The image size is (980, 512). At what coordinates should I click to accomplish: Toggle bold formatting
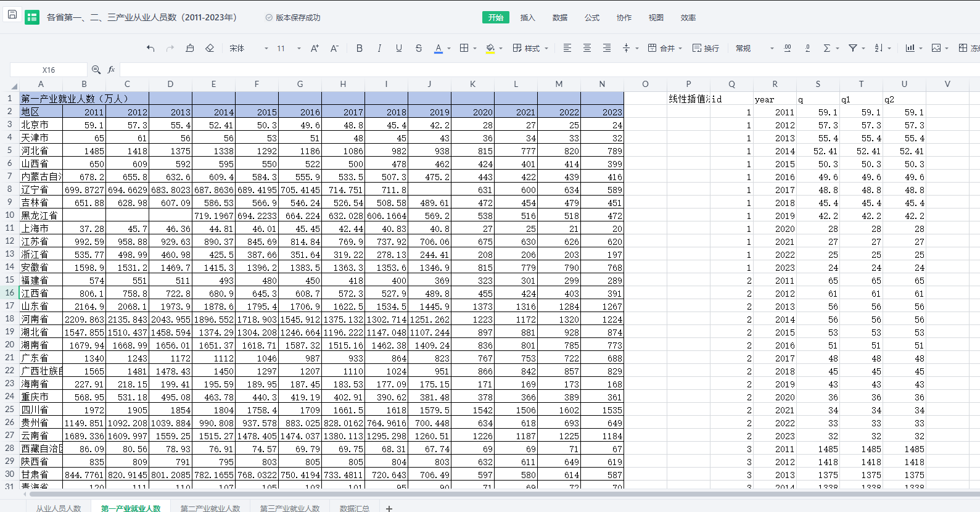pos(360,48)
